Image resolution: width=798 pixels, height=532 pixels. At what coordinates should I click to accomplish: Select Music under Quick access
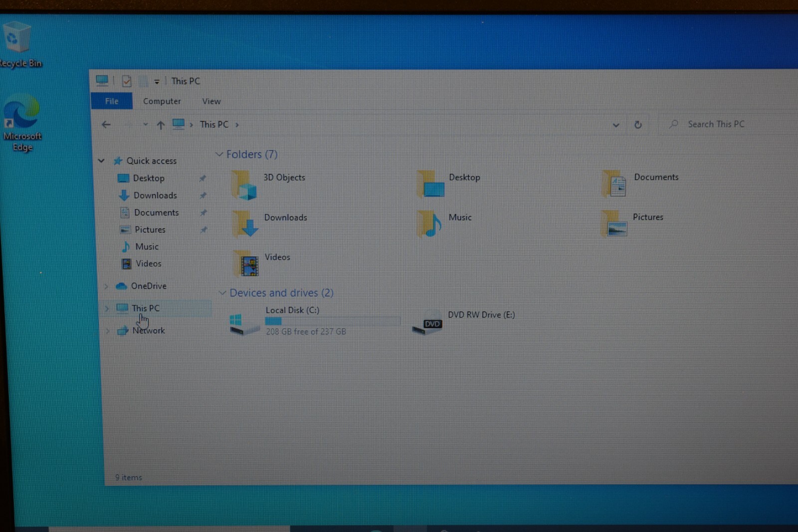(147, 246)
